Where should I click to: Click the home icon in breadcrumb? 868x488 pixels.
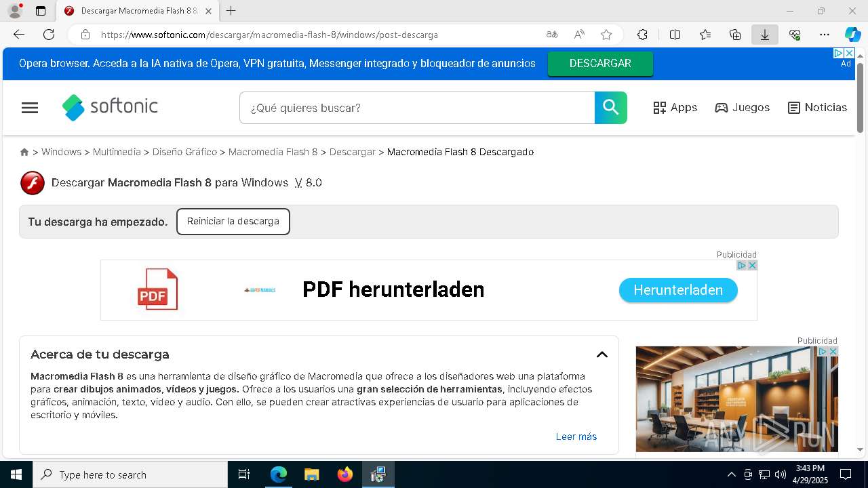[x=24, y=152]
